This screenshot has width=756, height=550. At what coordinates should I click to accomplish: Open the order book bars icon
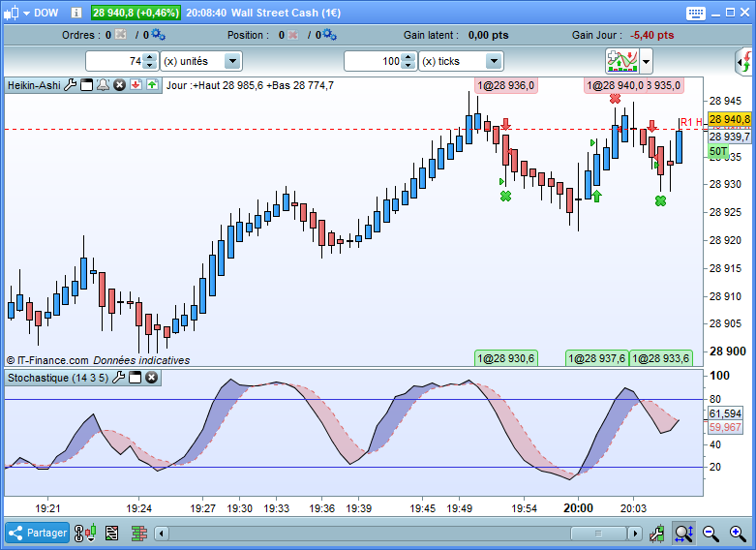(138, 534)
